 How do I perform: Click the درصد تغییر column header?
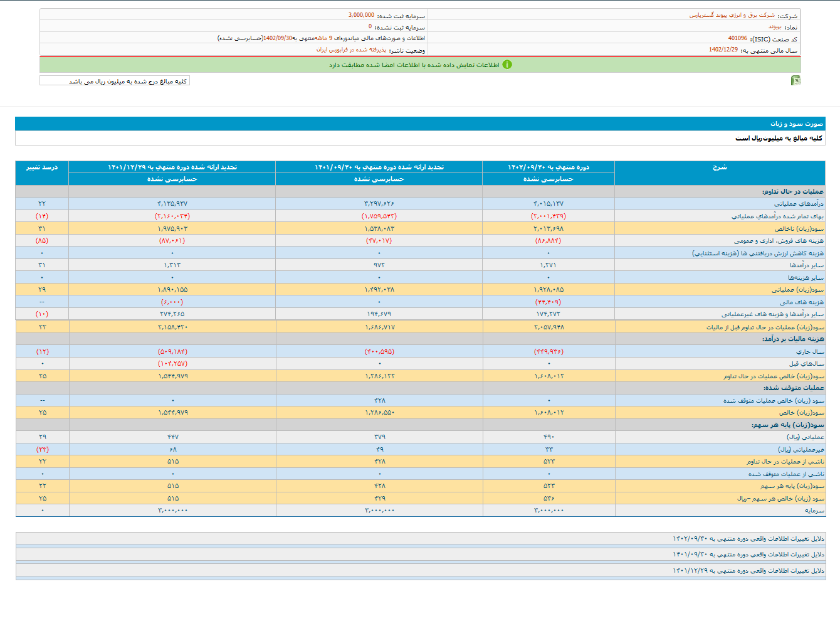pos(42,167)
